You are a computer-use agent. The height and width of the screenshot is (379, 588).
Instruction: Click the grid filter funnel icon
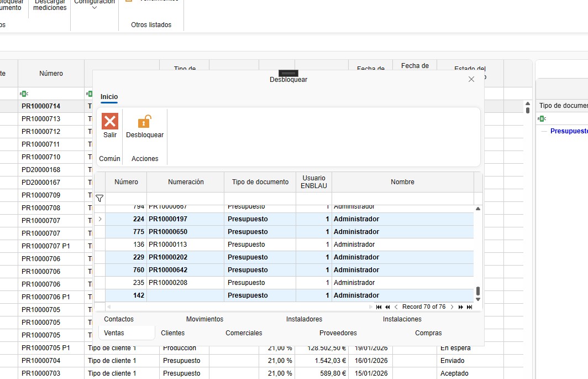click(x=99, y=198)
